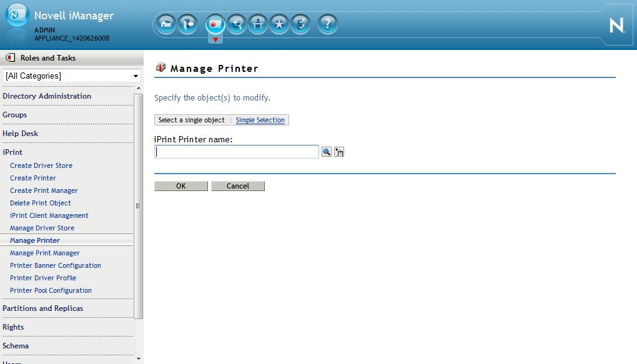Click the Roles and Tasks panel icon
Viewport: 637px width, 364px height.
tap(11, 57)
